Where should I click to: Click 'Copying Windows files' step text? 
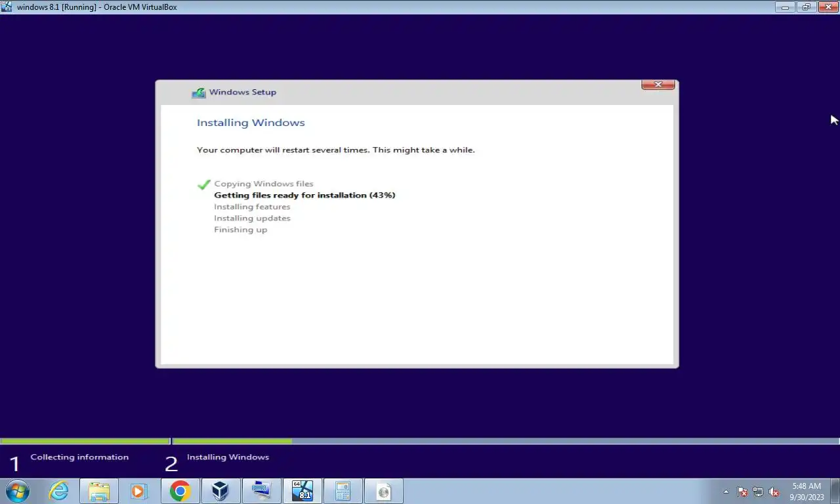264,184
